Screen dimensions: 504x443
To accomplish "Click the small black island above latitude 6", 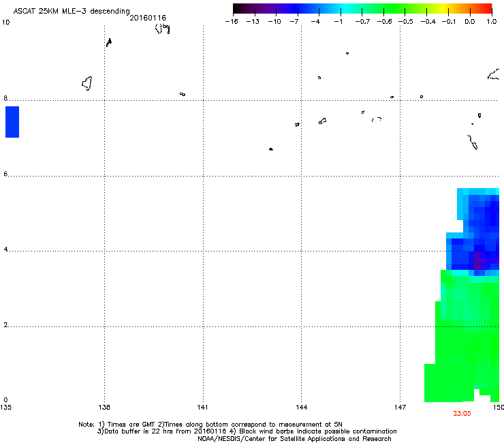I will 270,149.
